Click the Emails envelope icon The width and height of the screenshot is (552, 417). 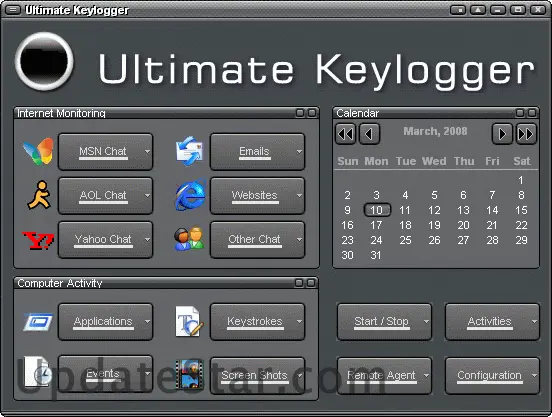point(189,151)
